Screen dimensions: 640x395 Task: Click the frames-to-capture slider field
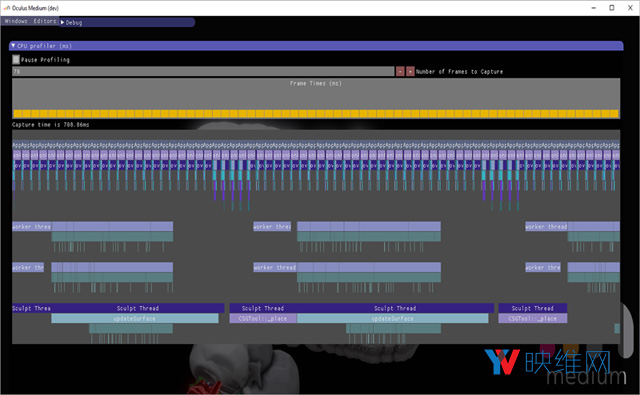tap(203, 71)
